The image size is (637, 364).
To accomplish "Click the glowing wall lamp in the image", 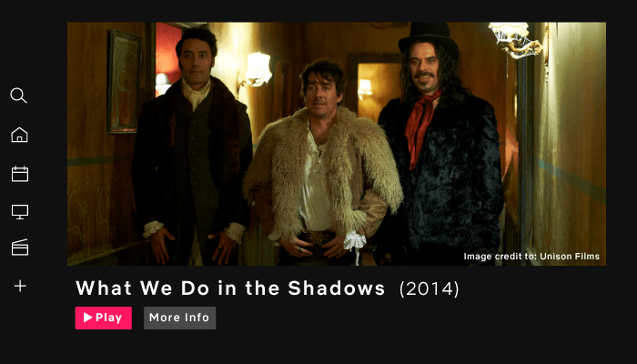I will pyautogui.click(x=256, y=70).
